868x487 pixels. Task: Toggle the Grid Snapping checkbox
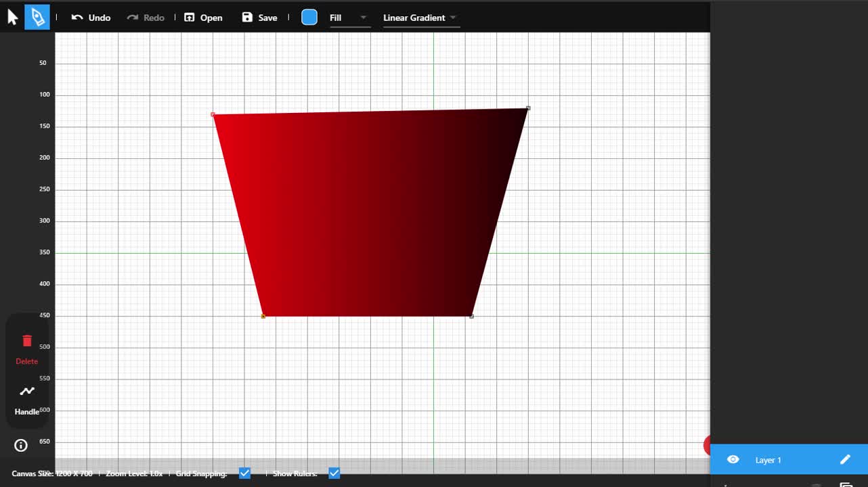(245, 473)
